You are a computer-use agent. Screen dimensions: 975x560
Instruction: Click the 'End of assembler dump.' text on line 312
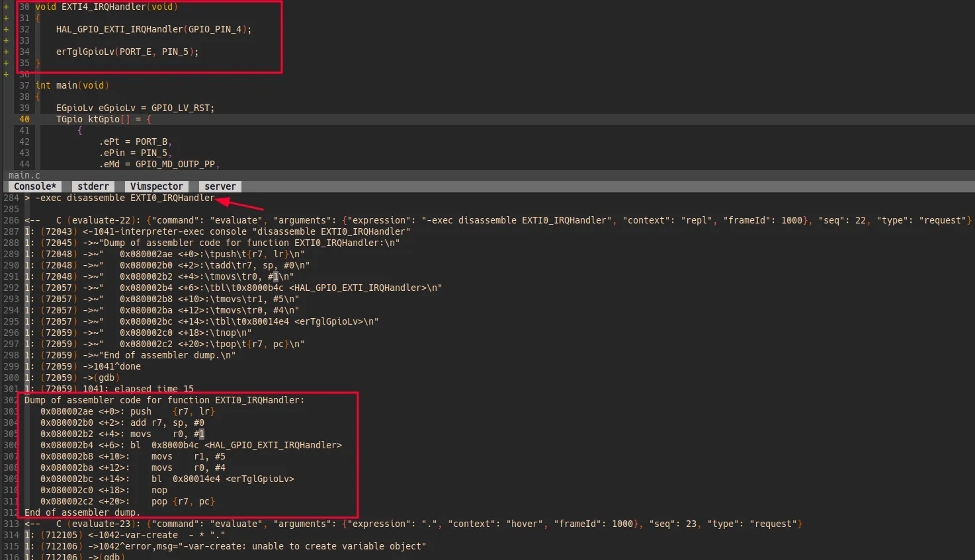[x=82, y=512]
